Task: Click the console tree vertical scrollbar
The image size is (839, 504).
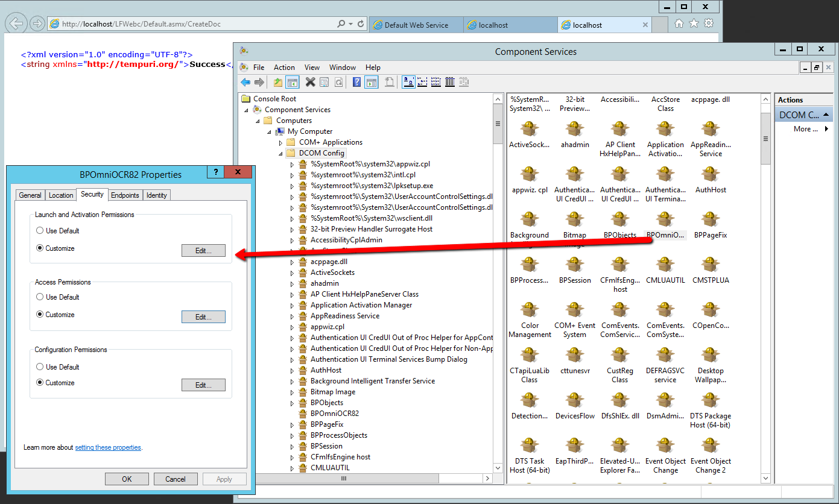Action: (498, 283)
